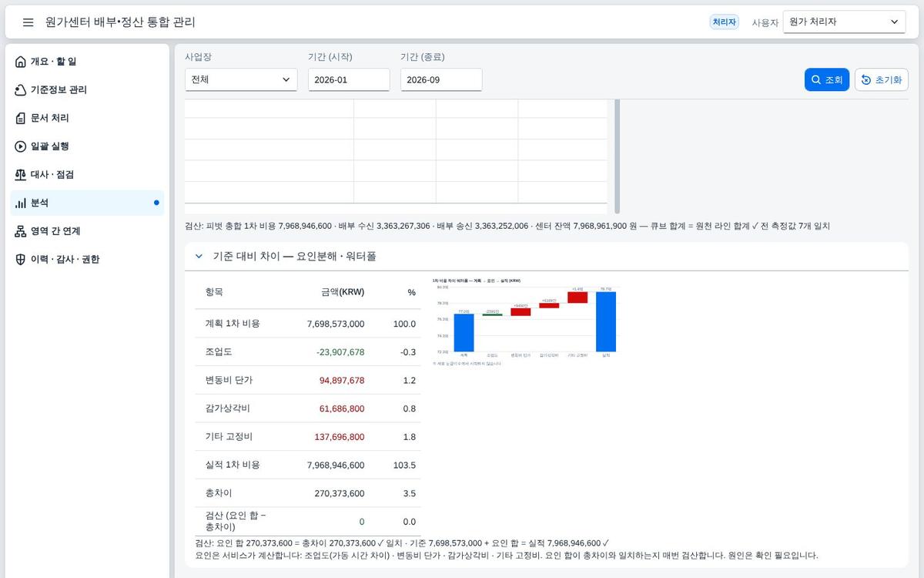The width and height of the screenshot is (924, 578).
Task: Click the home icon for 개요 · 할 일
Action: pos(21,62)
